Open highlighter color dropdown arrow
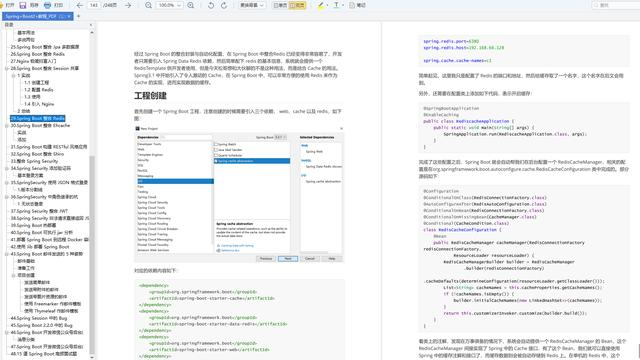 [327, 5]
